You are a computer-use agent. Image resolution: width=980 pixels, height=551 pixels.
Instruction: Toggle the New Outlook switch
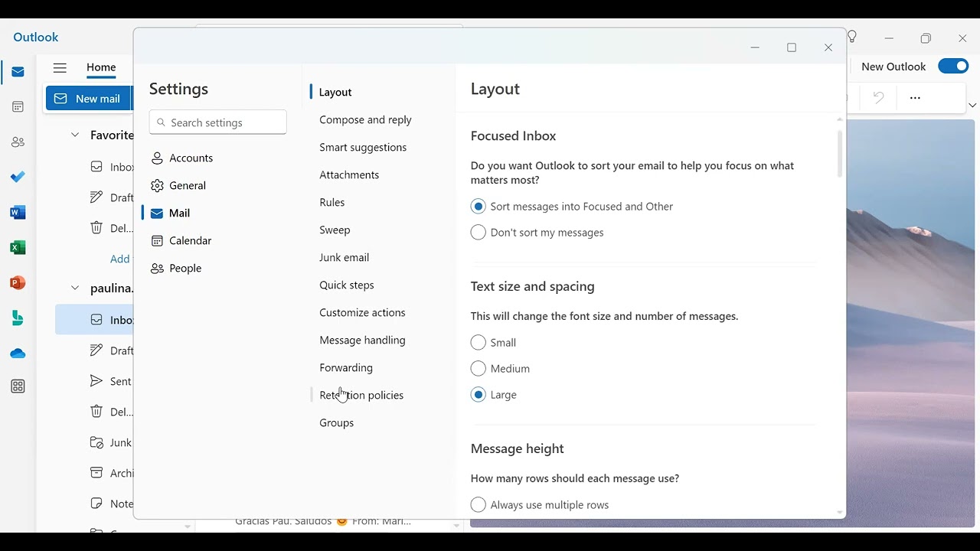click(953, 67)
